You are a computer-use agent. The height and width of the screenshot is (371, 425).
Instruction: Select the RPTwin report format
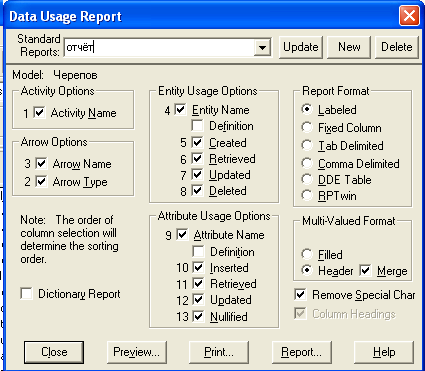pos(307,195)
